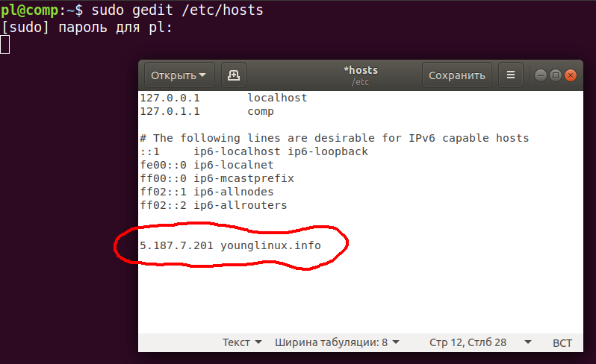Image resolution: width=596 pixels, height=364 pixels.
Task: Minimize the gedit window
Action: pyautogui.click(x=540, y=75)
